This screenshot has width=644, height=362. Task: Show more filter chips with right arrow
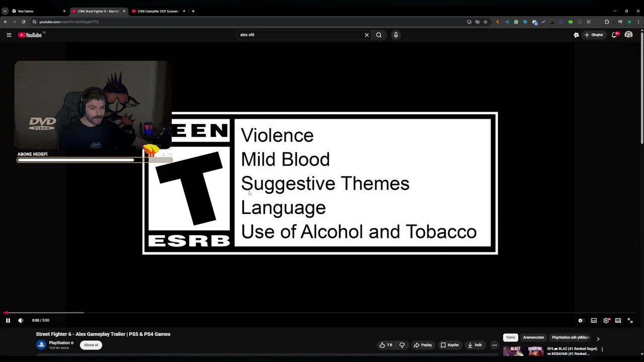click(x=598, y=339)
